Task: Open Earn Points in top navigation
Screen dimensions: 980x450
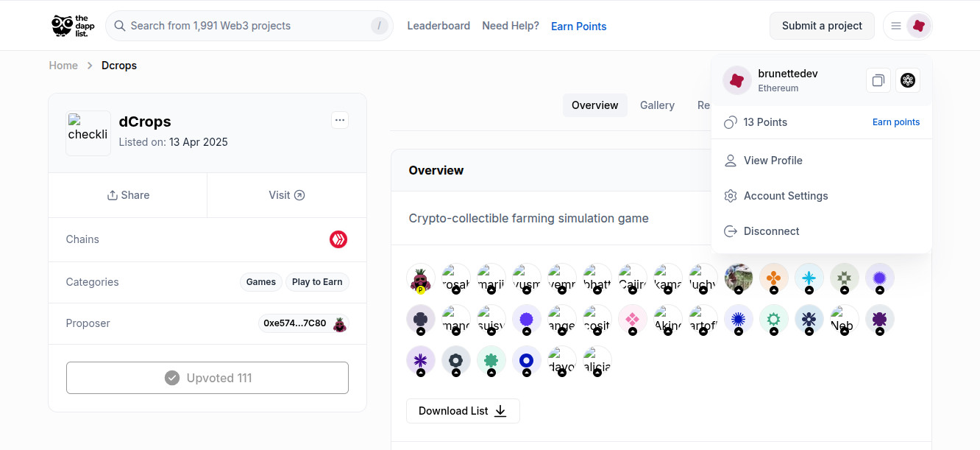Action: [579, 27]
